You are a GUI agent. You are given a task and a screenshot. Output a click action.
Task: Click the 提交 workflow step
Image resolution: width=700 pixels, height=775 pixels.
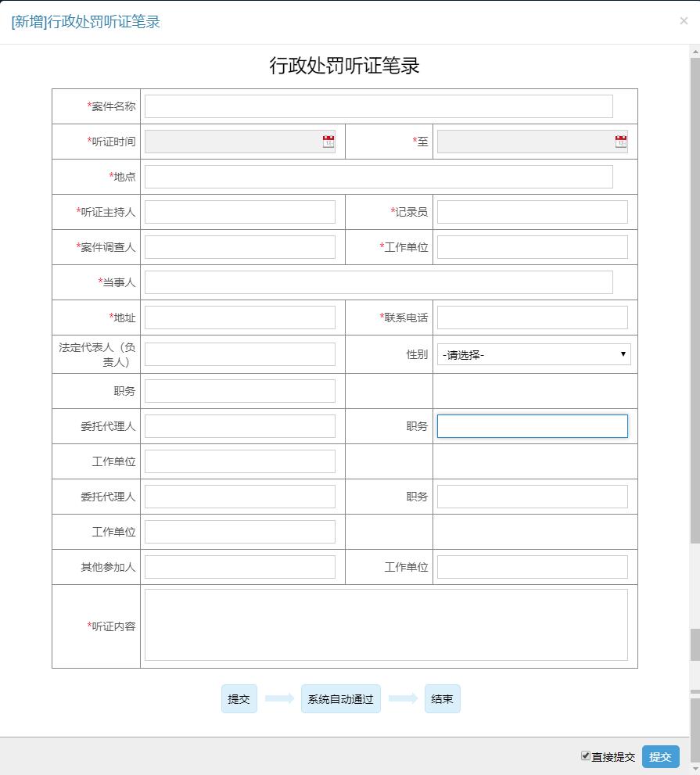(239, 699)
